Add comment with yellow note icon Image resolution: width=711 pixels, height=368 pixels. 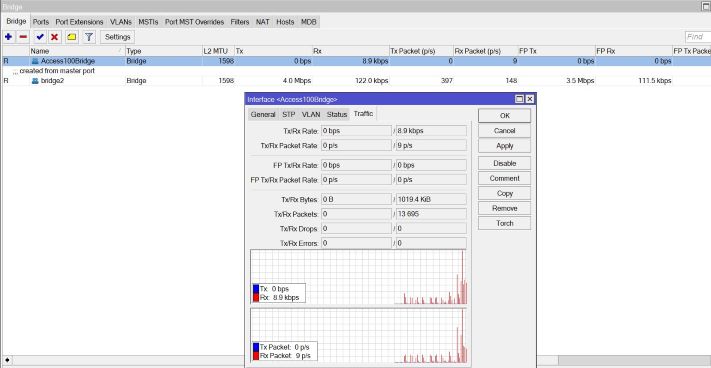pyautogui.click(x=72, y=37)
